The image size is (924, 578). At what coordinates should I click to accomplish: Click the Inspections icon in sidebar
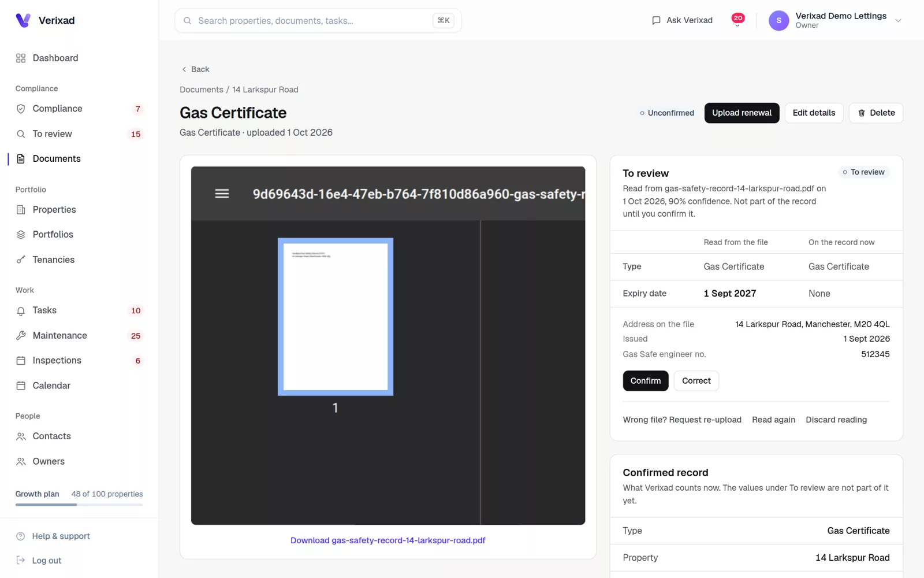21,361
